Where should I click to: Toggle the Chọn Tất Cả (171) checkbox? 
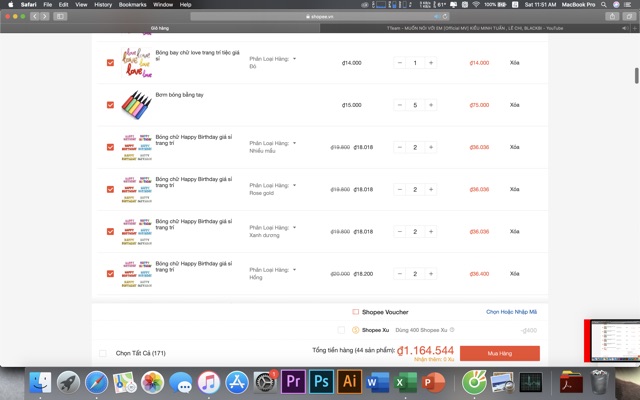coord(102,353)
